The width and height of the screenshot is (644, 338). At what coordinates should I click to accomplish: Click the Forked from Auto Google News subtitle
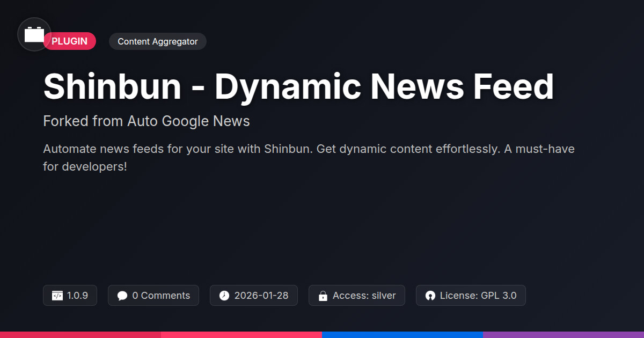click(147, 121)
